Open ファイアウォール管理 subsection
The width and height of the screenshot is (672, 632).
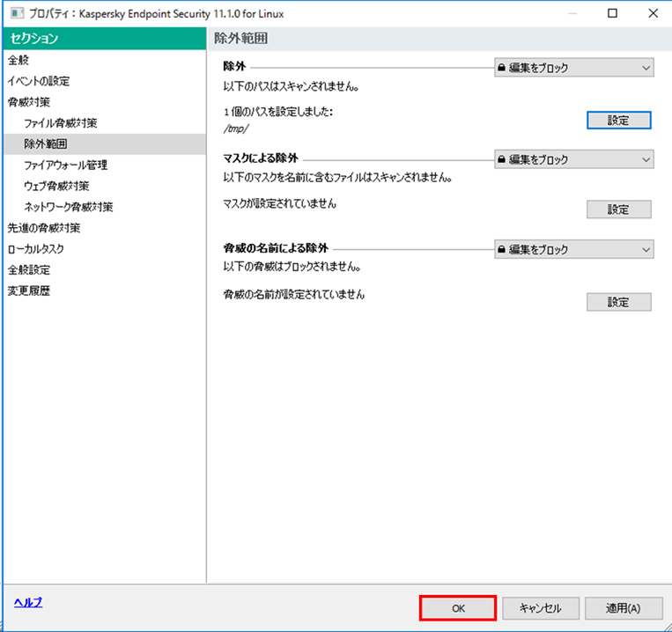pos(105,165)
